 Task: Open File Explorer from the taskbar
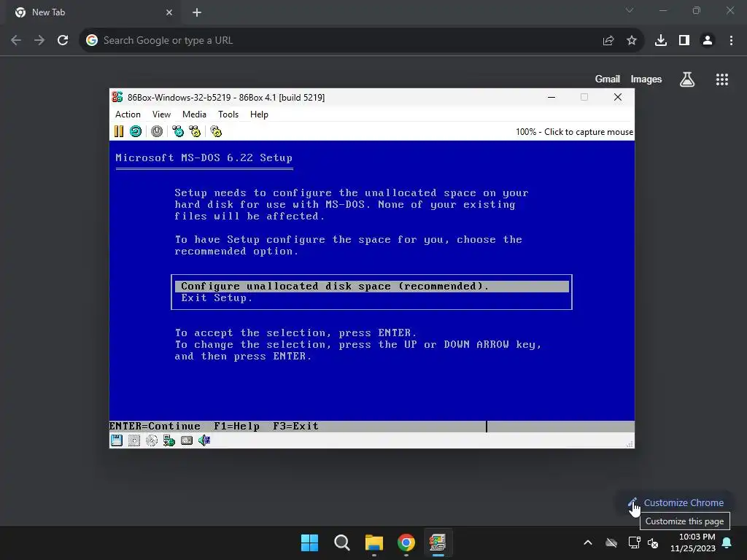coord(374,542)
